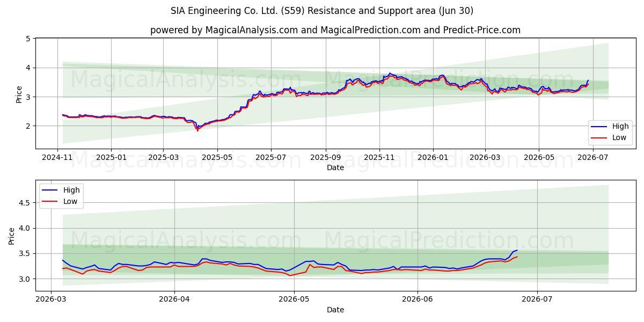Click the bottom chart 'Price' axis label

pos(12,236)
